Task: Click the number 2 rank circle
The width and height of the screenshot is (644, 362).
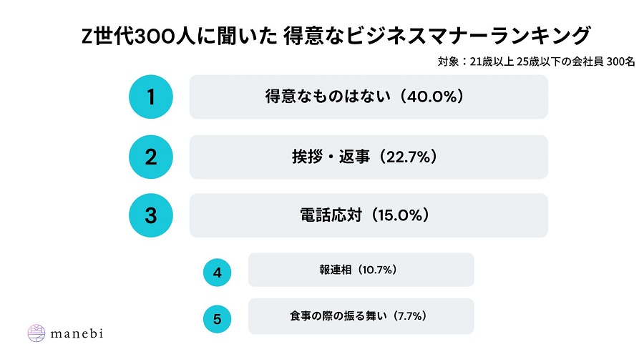Action: click(x=151, y=156)
